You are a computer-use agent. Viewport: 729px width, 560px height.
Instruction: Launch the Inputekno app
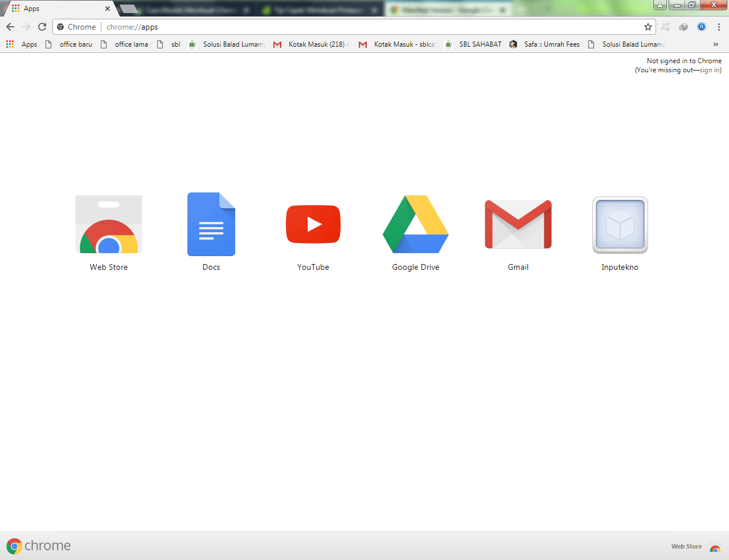point(620,225)
